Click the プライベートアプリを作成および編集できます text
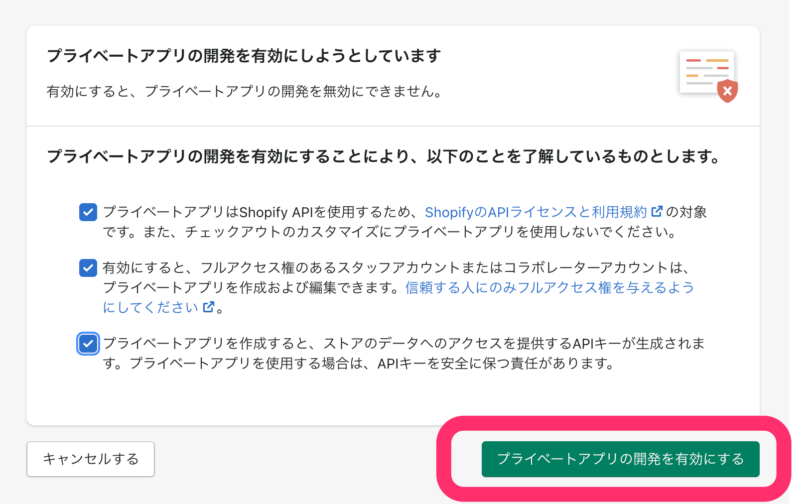This screenshot has height=504, width=812. coord(249,288)
